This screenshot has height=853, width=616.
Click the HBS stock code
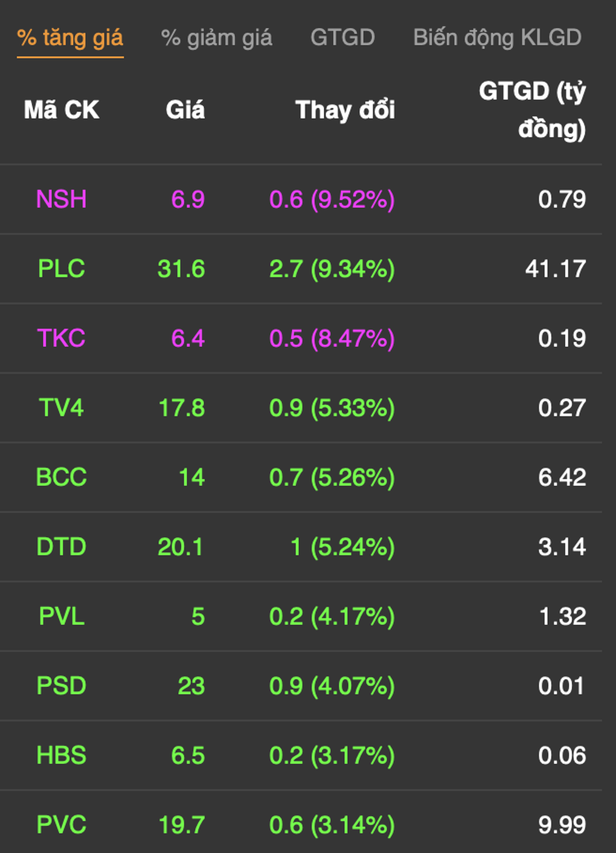(62, 755)
